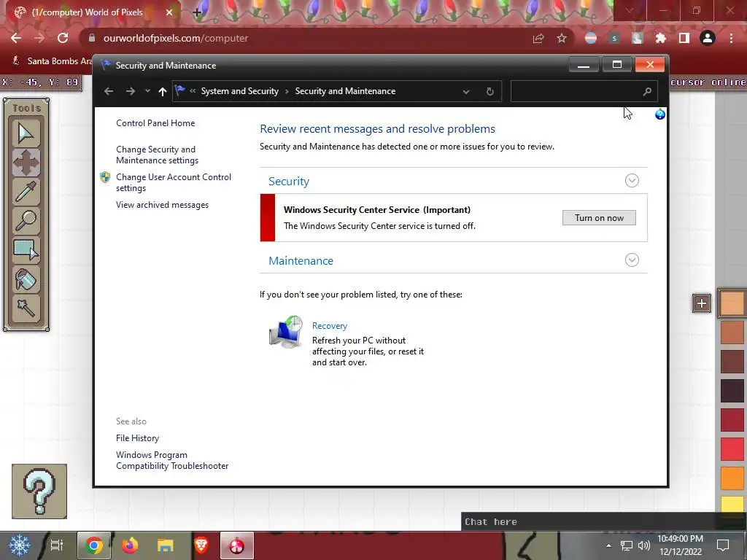Bookmark this page with the star
The image size is (747, 560).
point(562,38)
